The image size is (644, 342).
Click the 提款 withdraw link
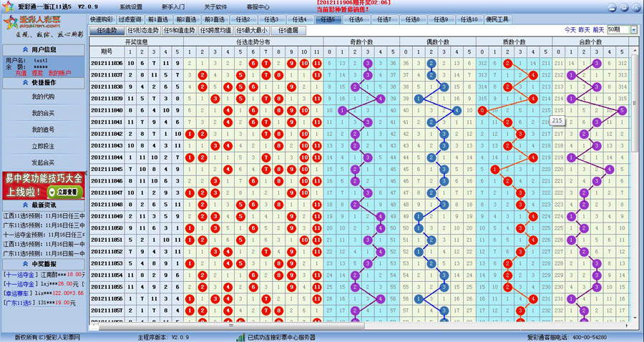(37, 73)
